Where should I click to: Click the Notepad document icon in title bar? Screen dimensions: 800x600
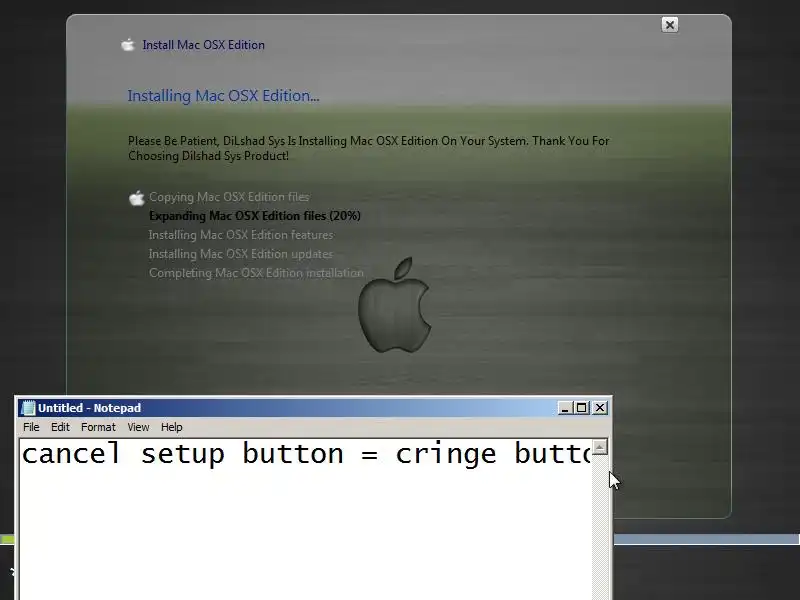[x=28, y=408]
